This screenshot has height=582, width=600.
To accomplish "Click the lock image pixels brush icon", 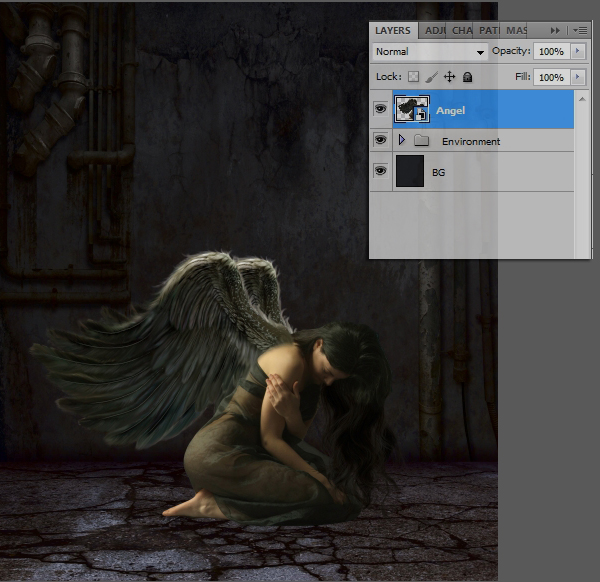I will [431, 77].
